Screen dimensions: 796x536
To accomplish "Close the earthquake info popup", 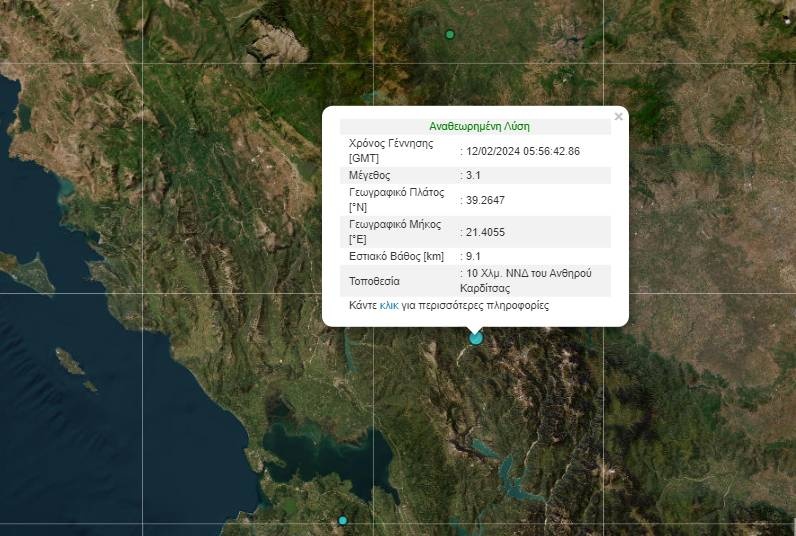I will pos(618,117).
